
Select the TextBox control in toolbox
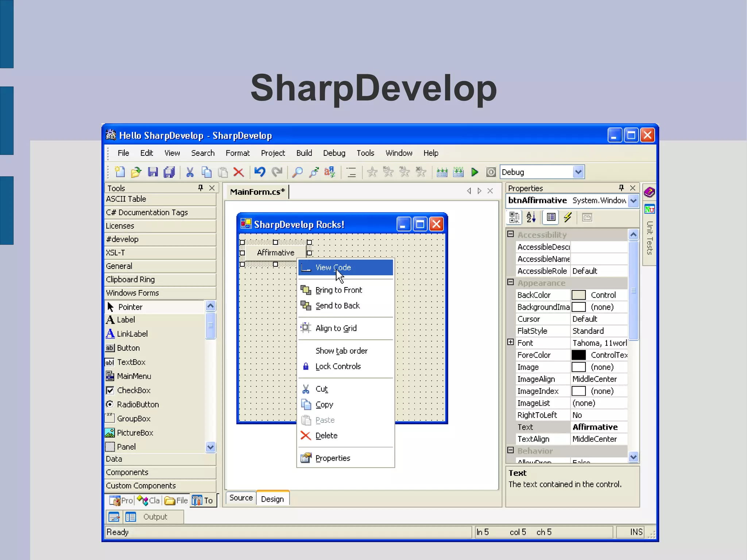click(x=155, y=362)
